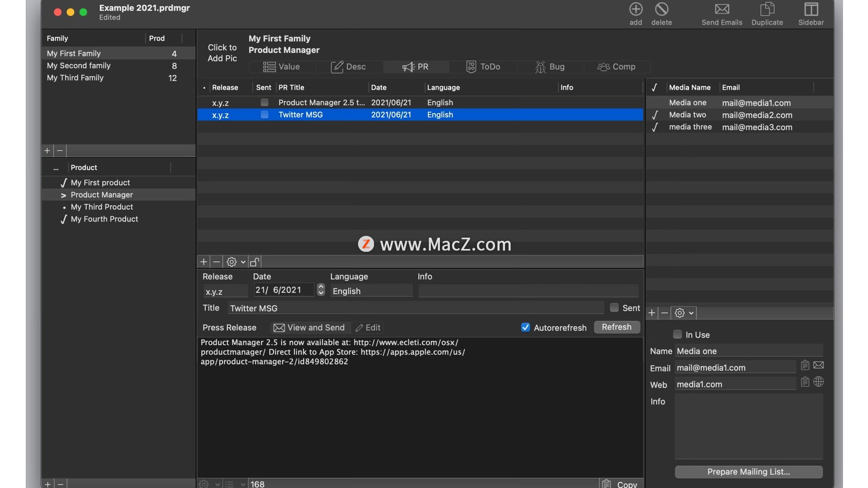The image size is (868, 488).
Task: Remove selected family with minus button
Action: (x=60, y=151)
